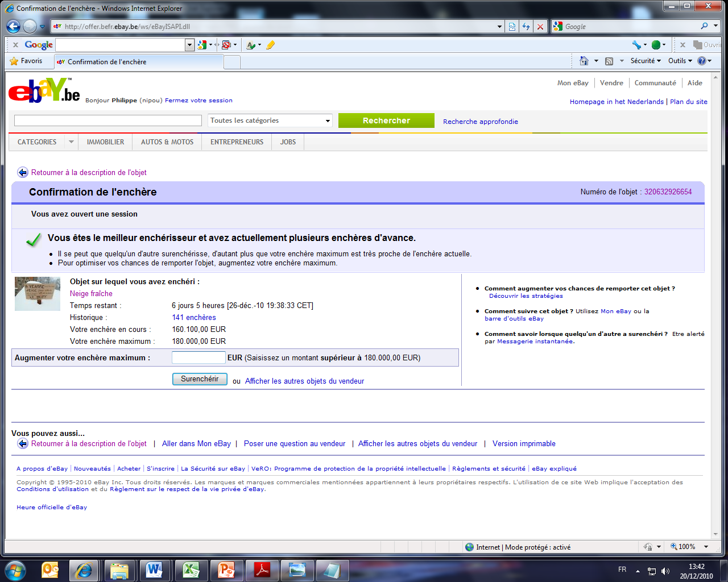Click the yellow highlighter icon
728x582 pixels.
pos(270,45)
